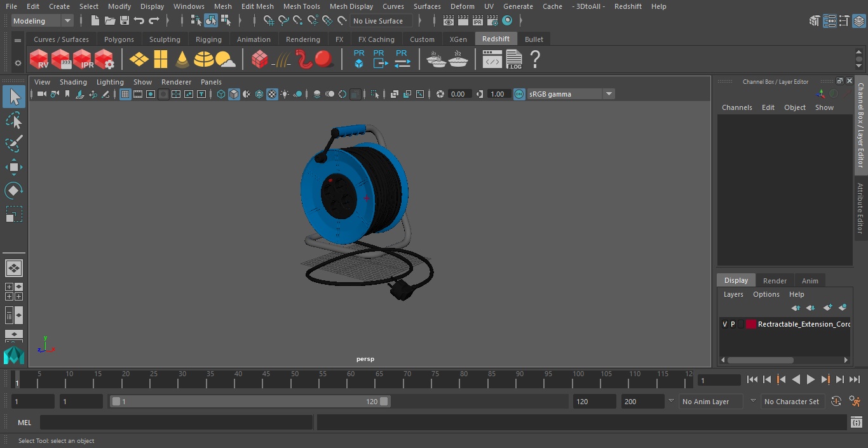Toggle textured display in viewport
This screenshot has height=448, width=868.
(272, 94)
